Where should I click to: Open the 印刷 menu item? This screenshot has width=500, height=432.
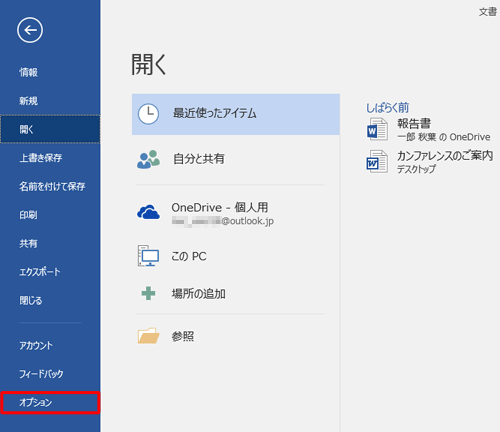tap(50, 215)
